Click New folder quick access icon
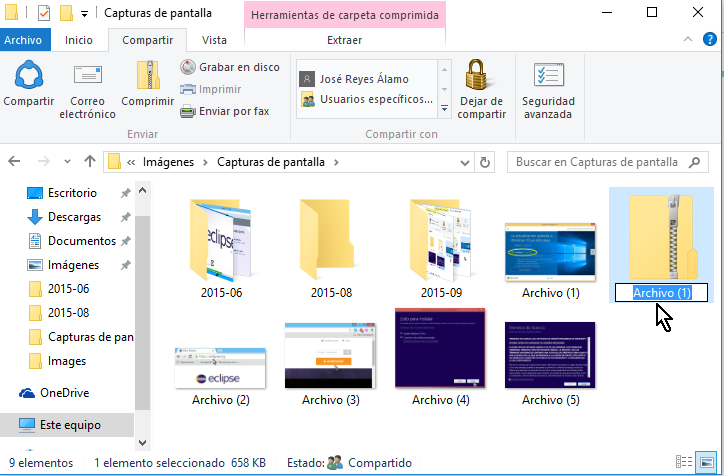Image resolution: width=724 pixels, height=476 pixels. point(66,13)
